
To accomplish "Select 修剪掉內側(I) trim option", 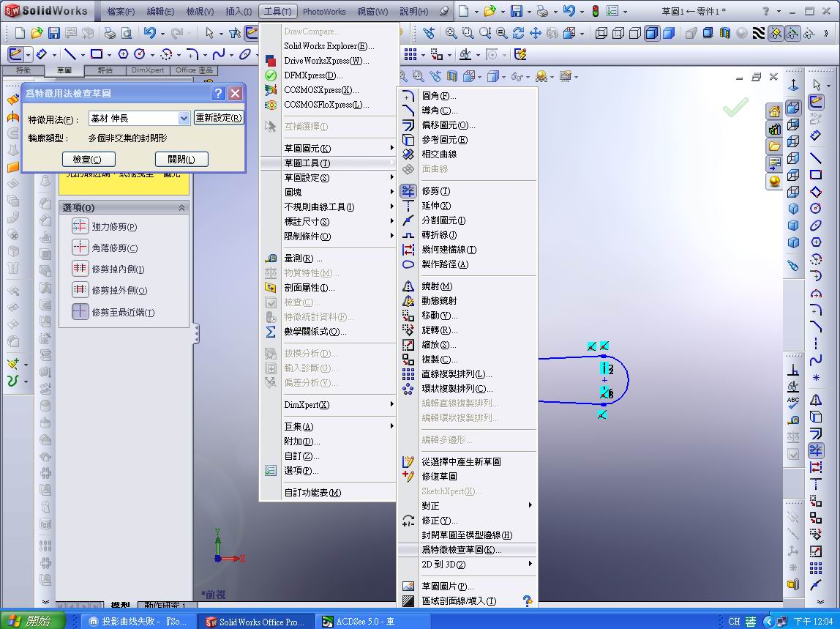I will coord(108,269).
